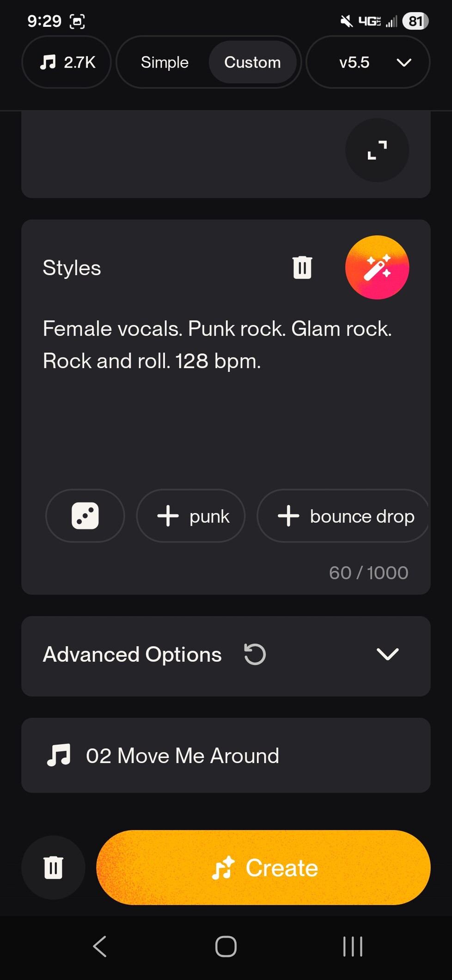Open the recent apps navigation button
The width and height of the screenshot is (452, 980).
point(353,946)
